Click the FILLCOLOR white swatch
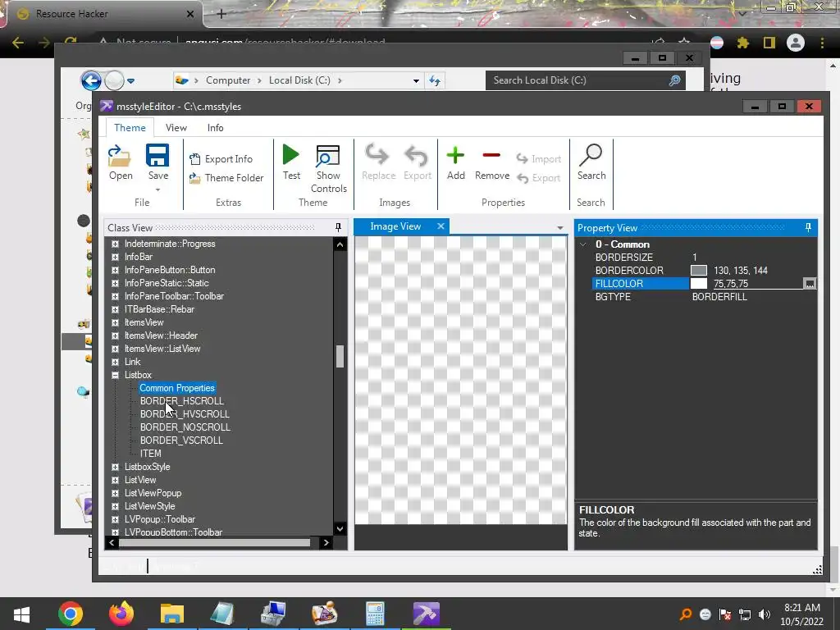The image size is (840, 630). pos(699,283)
